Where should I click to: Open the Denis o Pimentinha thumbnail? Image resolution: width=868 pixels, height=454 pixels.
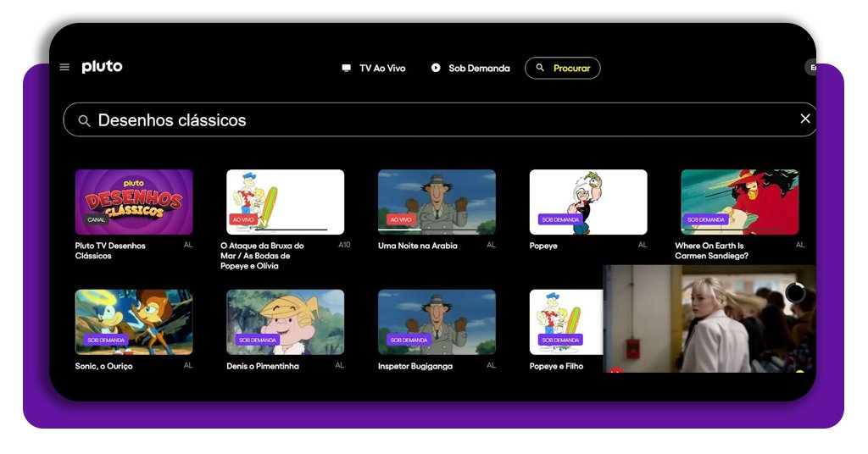(285, 322)
